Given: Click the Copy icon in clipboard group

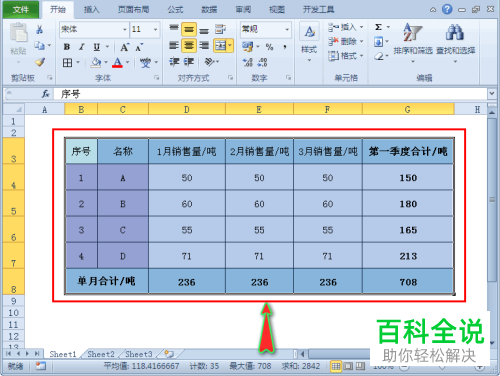Looking at the screenshot, I should pyautogui.click(x=39, y=45).
